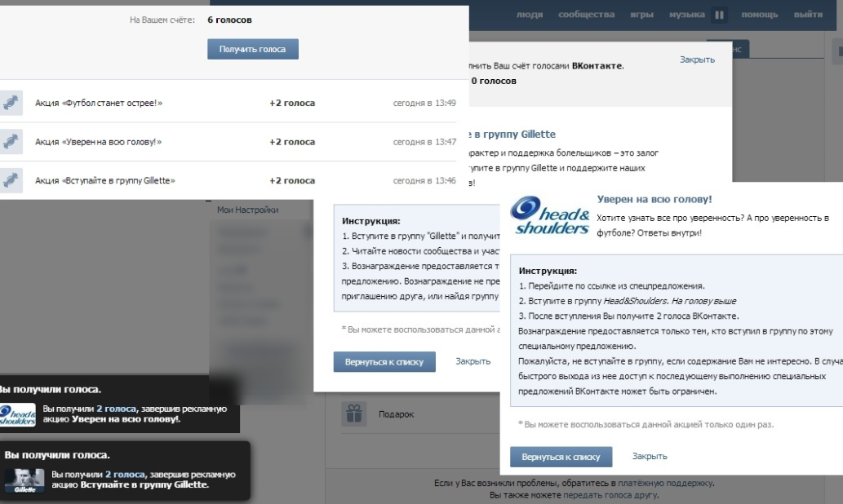843x504 pixels.
Task: Open музыка from the header menu
Action: [686, 15]
